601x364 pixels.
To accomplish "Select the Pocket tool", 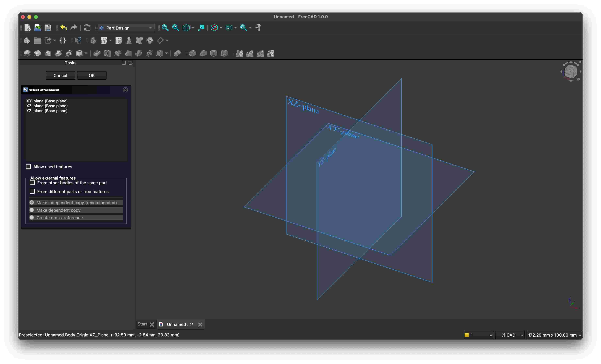I will (97, 53).
